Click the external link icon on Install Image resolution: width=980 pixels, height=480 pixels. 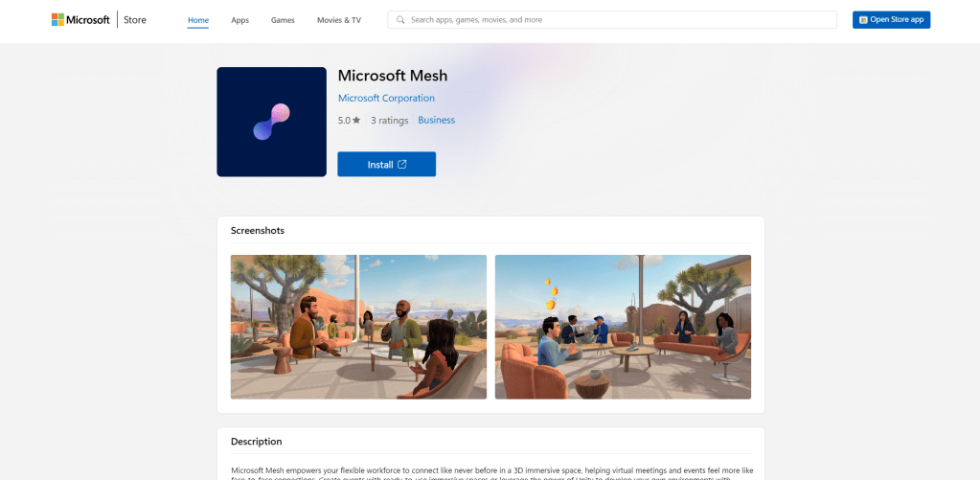point(402,165)
